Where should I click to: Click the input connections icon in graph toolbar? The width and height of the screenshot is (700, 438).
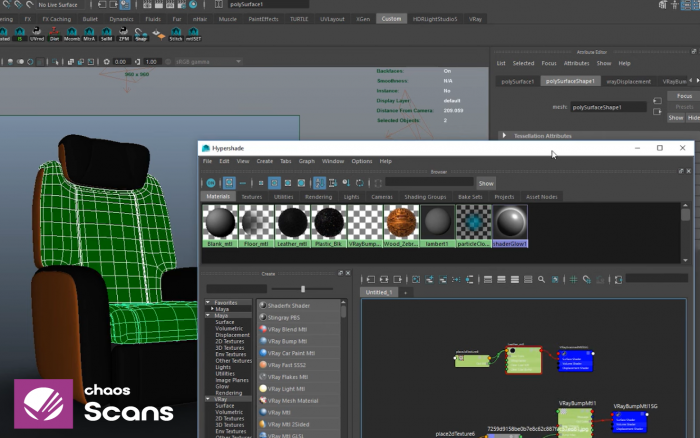point(371,279)
